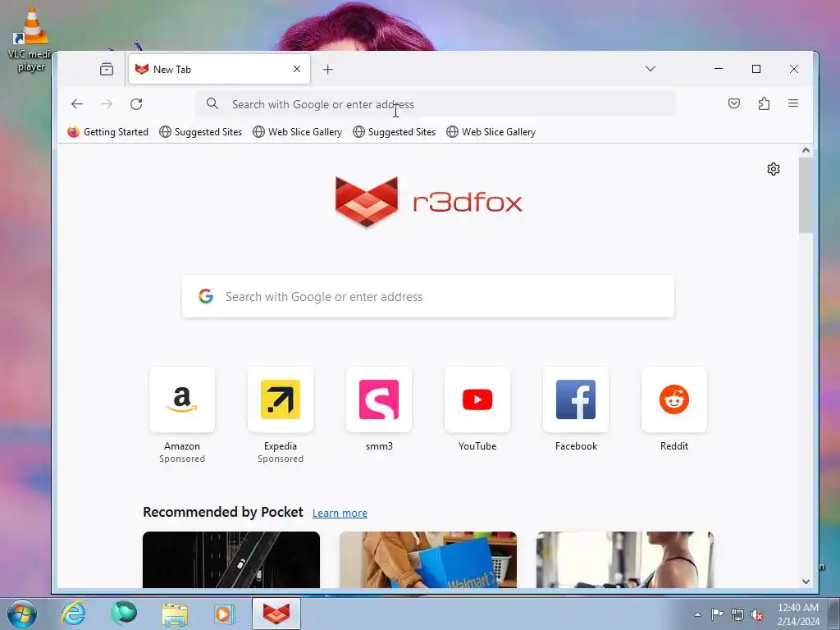Image resolution: width=840 pixels, height=630 pixels.
Task: Open the Extensions puzzle icon
Action: pyautogui.click(x=764, y=103)
